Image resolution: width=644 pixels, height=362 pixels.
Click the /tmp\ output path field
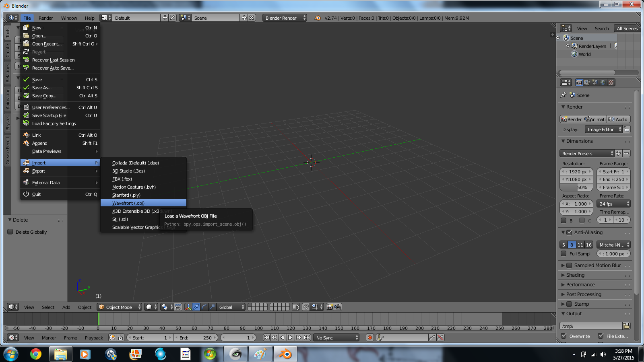pyautogui.click(x=591, y=326)
